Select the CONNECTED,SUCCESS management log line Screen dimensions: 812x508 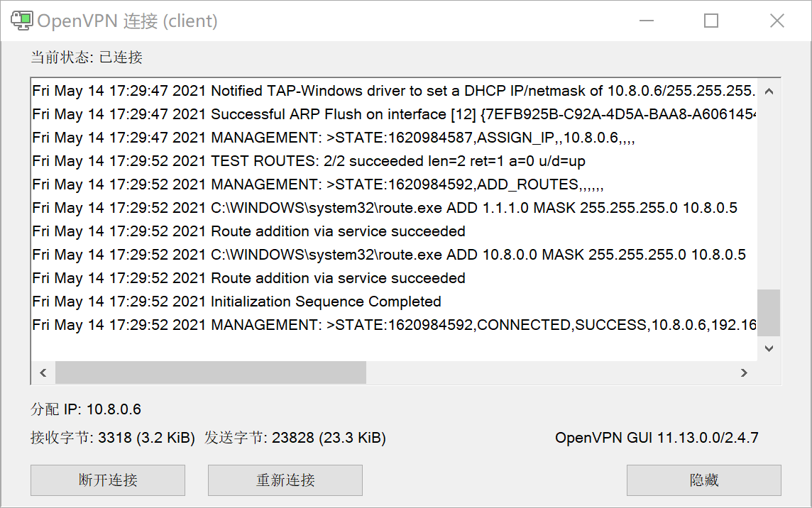(x=394, y=325)
